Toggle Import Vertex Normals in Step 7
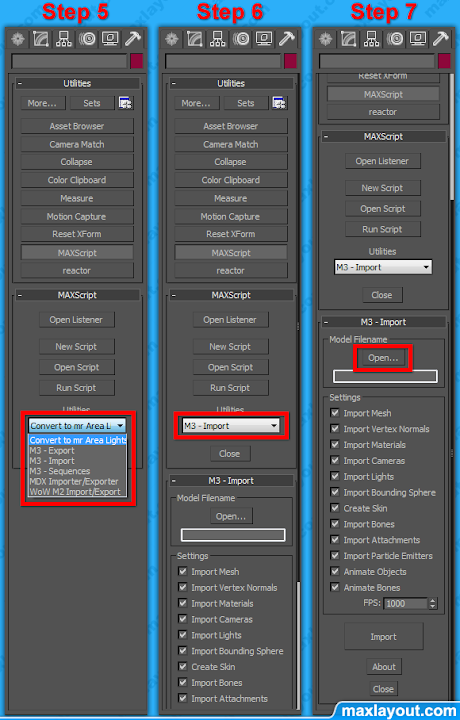The width and height of the screenshot is (460, 720). pyautogui.click(x=335, y=428)
